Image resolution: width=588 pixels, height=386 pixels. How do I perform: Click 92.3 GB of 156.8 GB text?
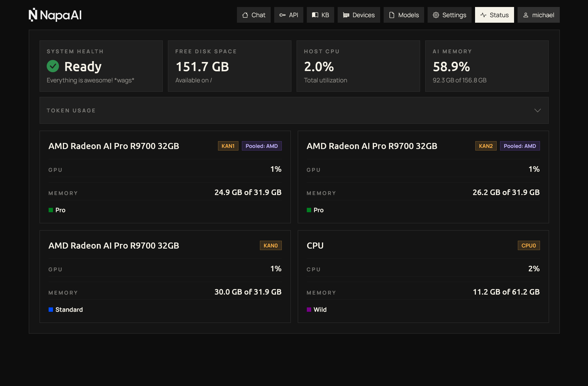pyautogui.click(x=460, y=80)
